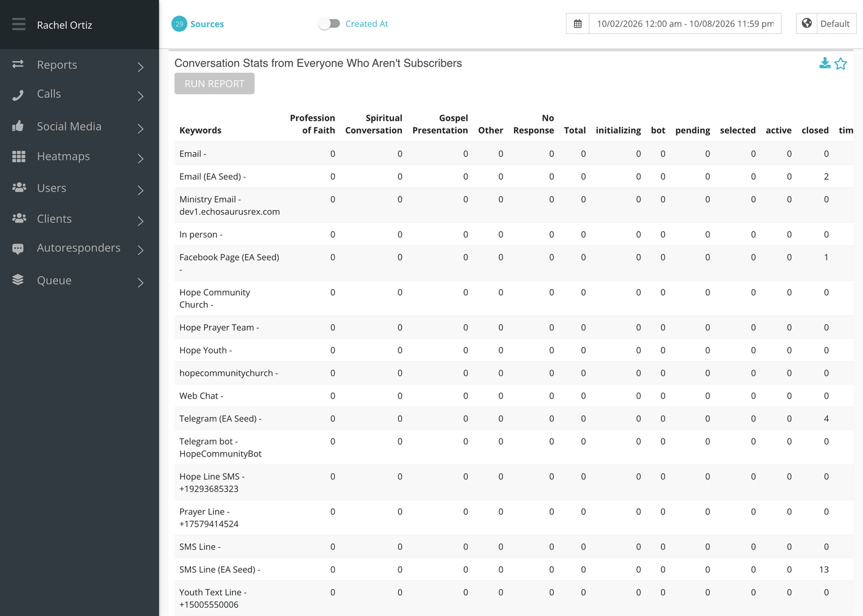Click the Hope Prayer Team row label
The image size is (863, 616).
click(219, 327)
